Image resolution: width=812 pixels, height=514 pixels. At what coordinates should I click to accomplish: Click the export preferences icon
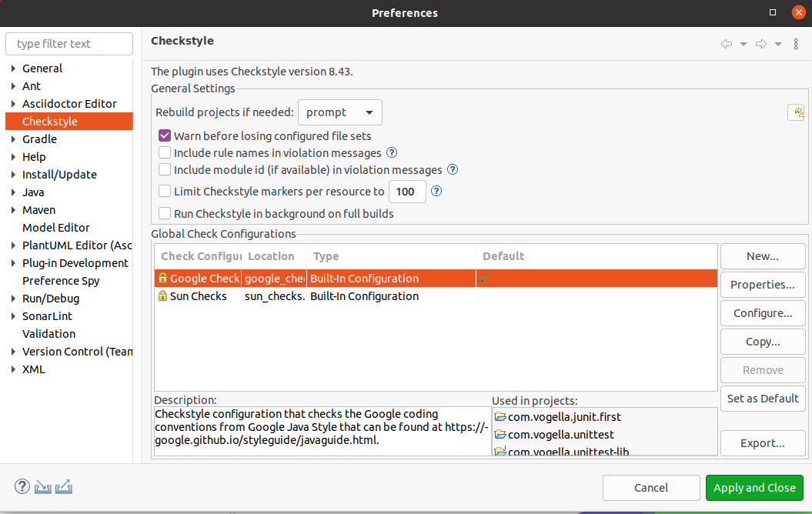[64, 486]
